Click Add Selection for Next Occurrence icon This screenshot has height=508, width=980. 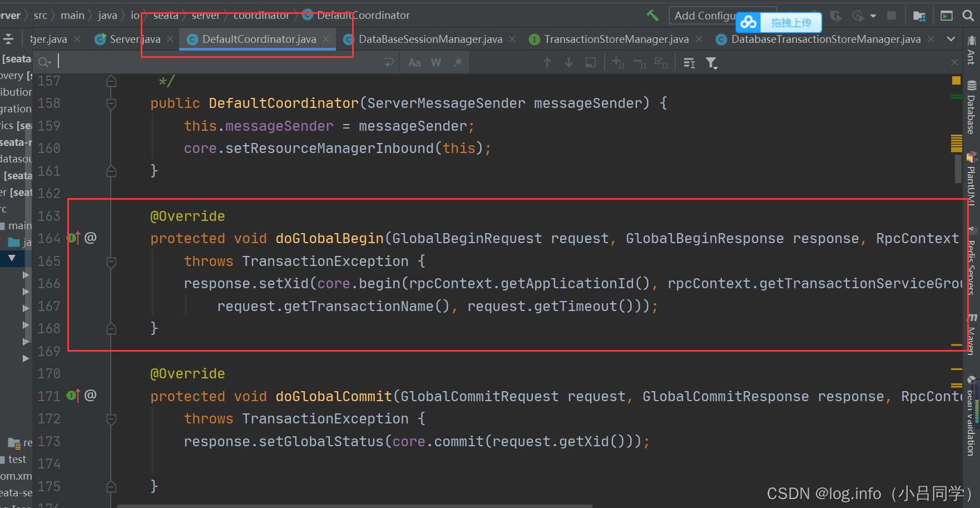pyautogui.click(x=618, y=62)
